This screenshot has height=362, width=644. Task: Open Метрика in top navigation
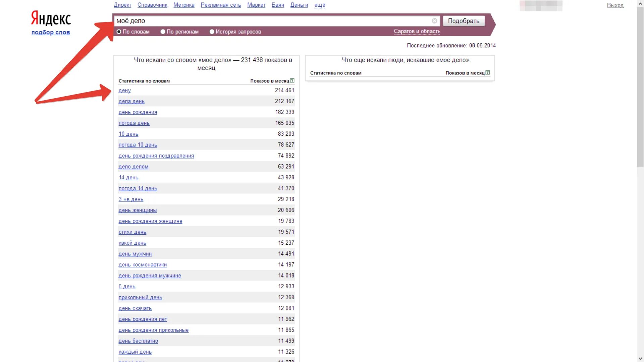(184, 5)
